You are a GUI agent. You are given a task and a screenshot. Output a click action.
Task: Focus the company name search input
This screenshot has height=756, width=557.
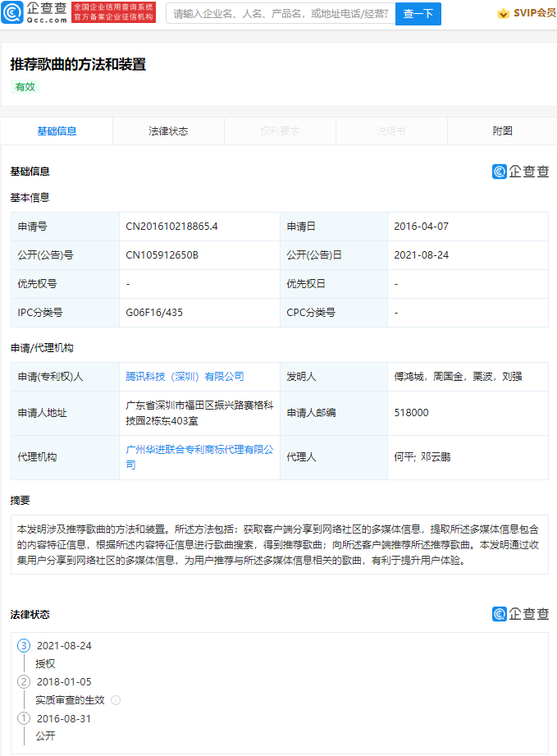(279, 14)
